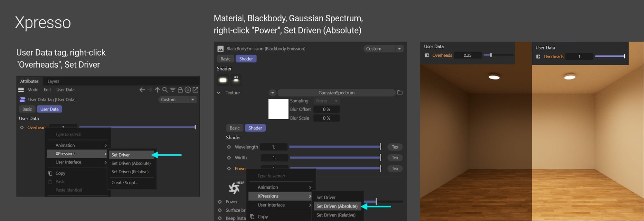Image resolution: width=644 pixels, height=221 pixels.
Task: Select Set Driven (Absolute) in Power submenu
Action: (337, 206)
